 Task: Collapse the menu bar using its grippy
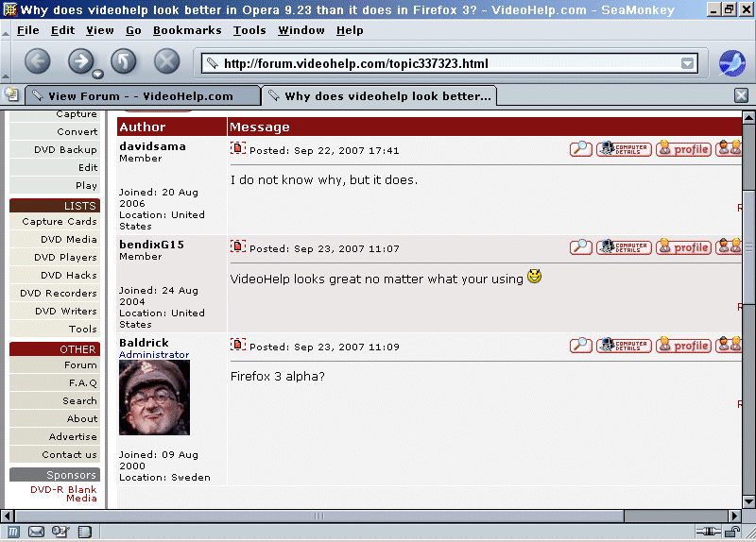[x=6, y=30]
